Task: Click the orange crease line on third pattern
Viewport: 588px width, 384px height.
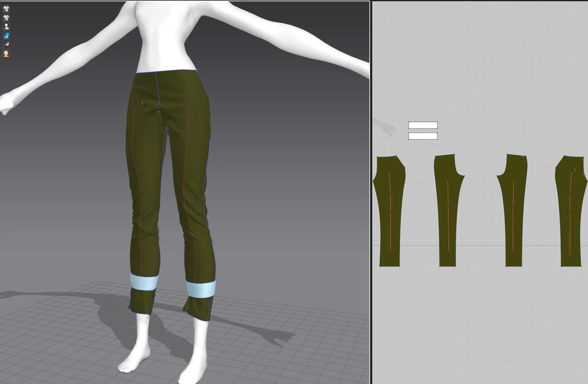Action: pyautogui.click(x=513, y=216)
